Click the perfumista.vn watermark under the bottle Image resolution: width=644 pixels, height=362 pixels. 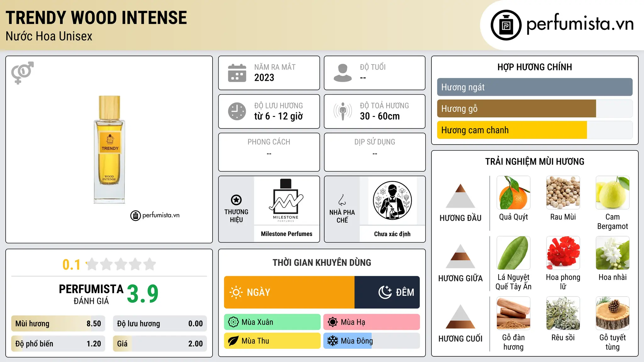155,216
